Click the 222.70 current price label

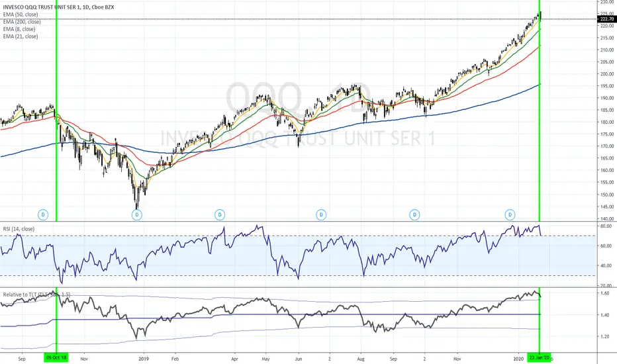(606, 19)
